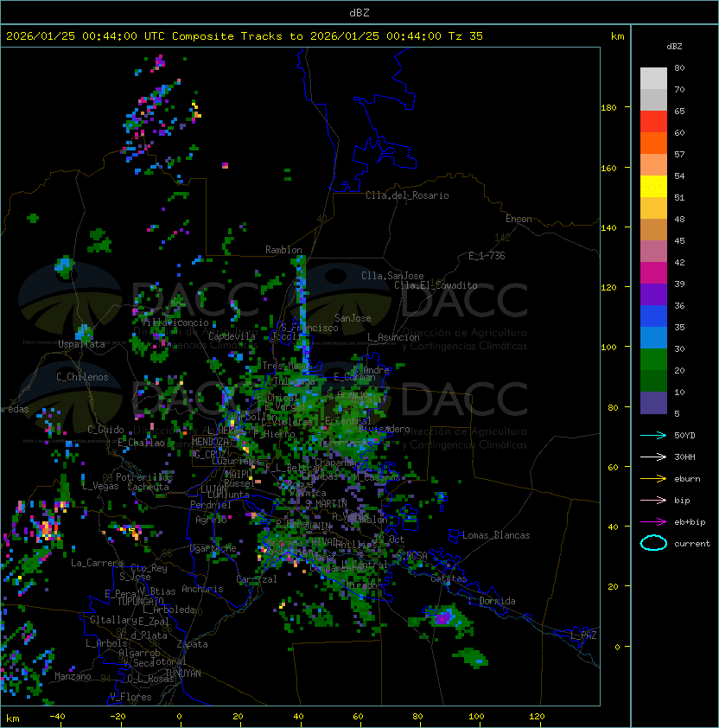The image size is (719, 728).
Task: Click the white 30HM arrow in legend
Action: pos(653,457)
